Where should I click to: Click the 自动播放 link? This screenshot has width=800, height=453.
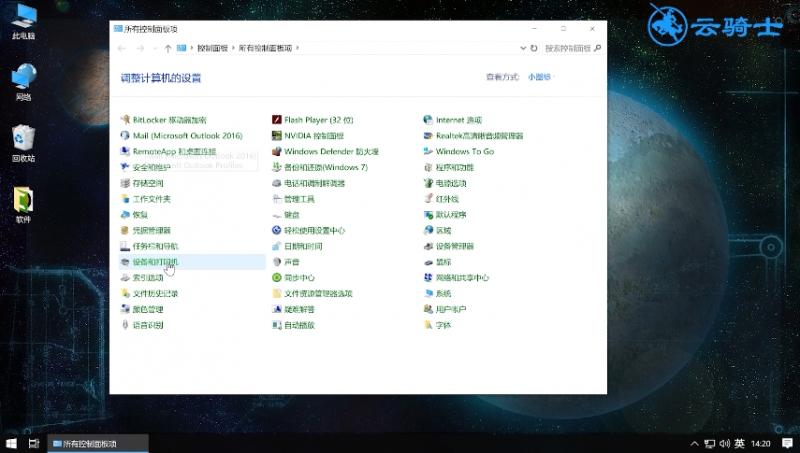(299, 325)
